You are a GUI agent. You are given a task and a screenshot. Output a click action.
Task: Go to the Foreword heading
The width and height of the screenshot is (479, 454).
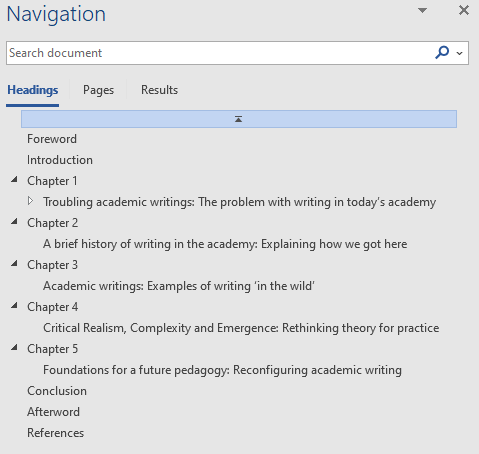[52, 139]
